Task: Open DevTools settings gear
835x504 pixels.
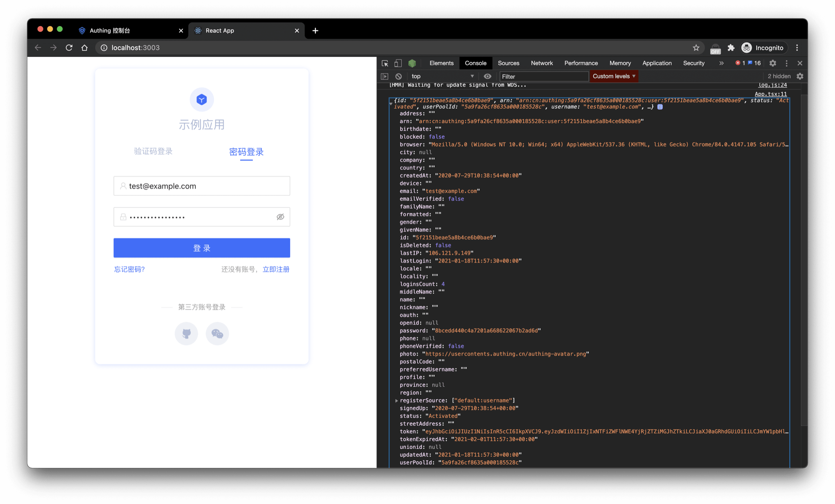Action: click(x=773, y=63)
